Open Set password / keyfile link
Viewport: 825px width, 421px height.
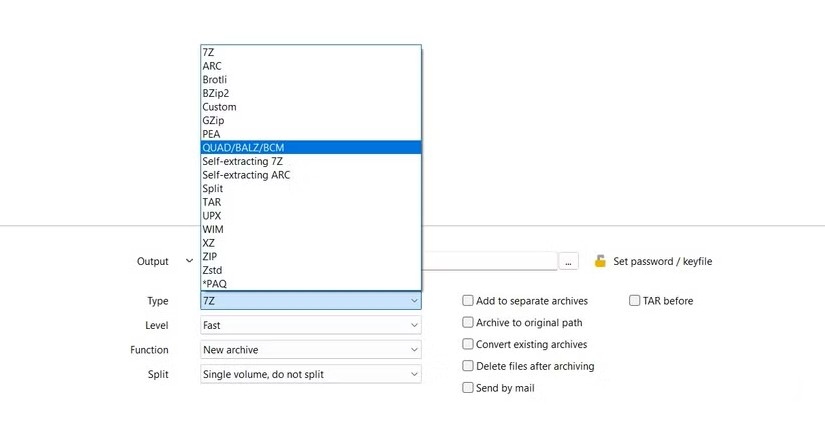(x=662, y=262)
